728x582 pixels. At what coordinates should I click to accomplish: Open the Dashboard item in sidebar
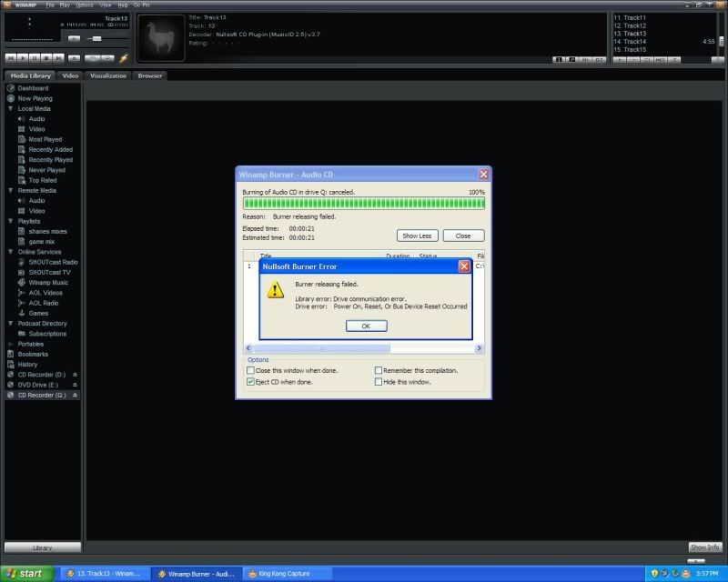(33, 88)
